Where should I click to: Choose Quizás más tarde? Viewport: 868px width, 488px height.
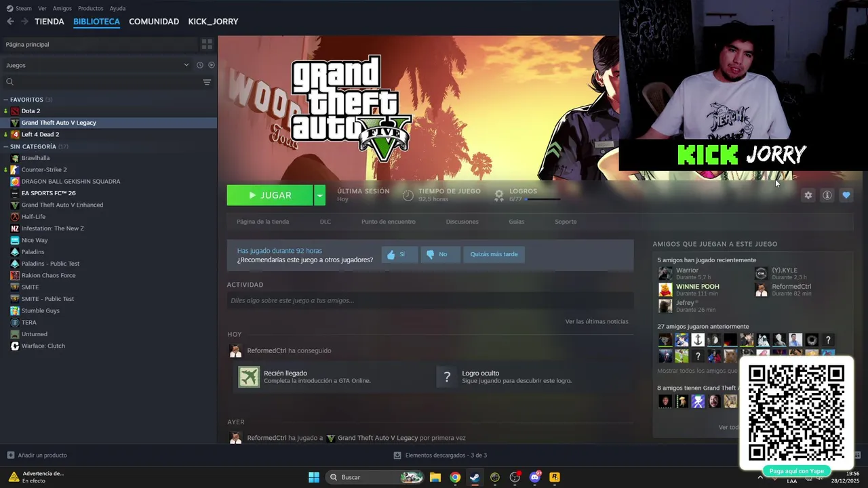tap(494, 254)
